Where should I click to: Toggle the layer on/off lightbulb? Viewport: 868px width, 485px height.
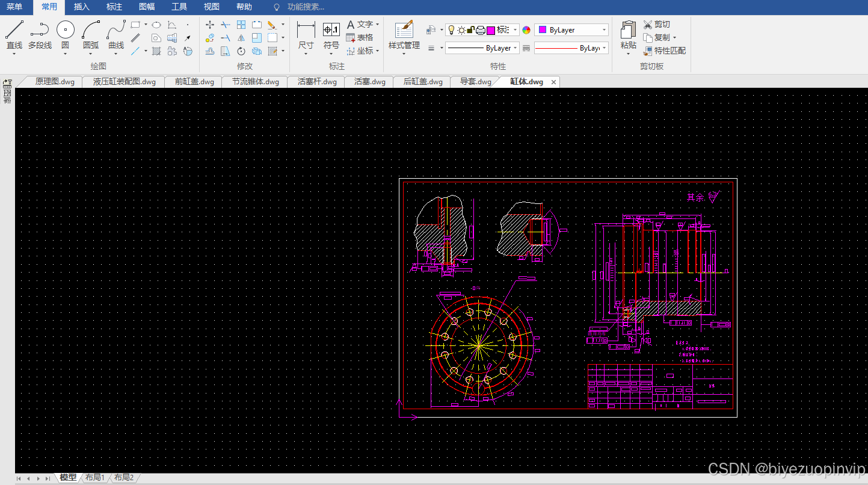pos(452,30)
